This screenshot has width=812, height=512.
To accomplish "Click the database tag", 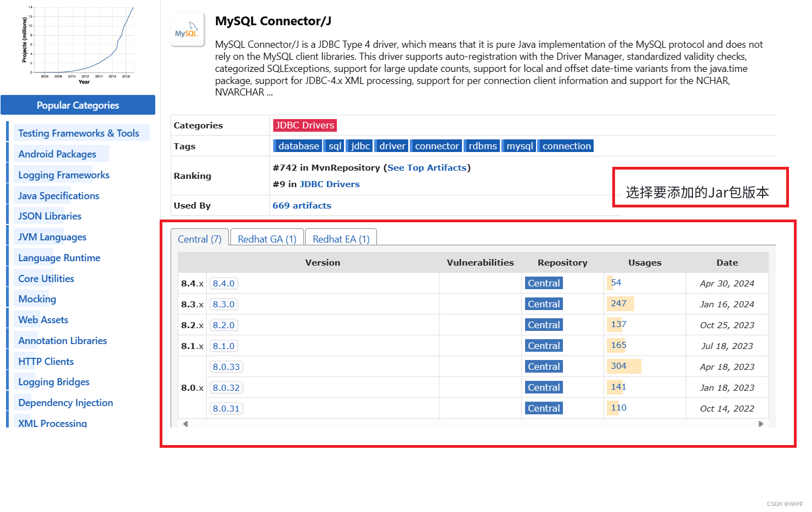I will 298,146.
